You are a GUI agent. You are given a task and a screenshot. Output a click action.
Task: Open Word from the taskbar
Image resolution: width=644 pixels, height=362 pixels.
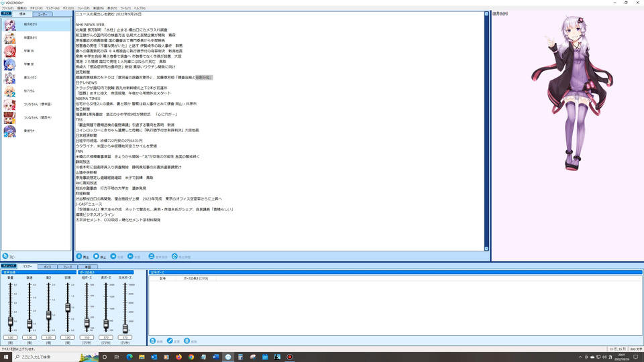(215, 357)
